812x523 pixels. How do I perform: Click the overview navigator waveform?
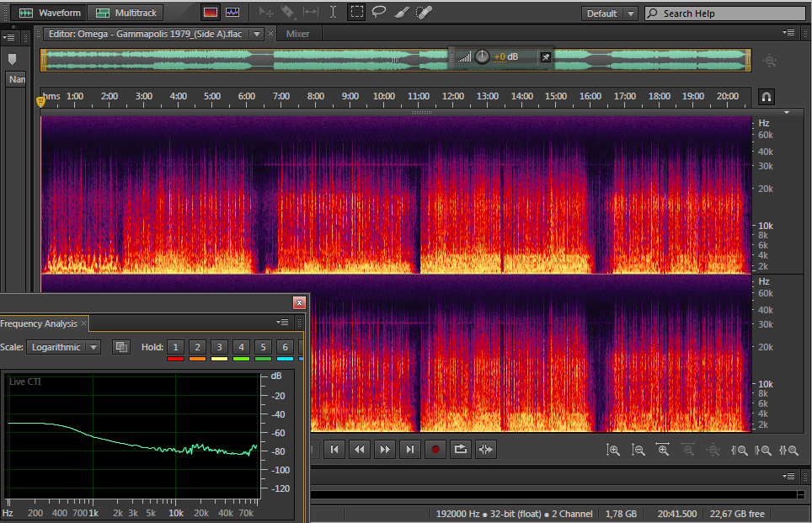[x=396, y=60]
